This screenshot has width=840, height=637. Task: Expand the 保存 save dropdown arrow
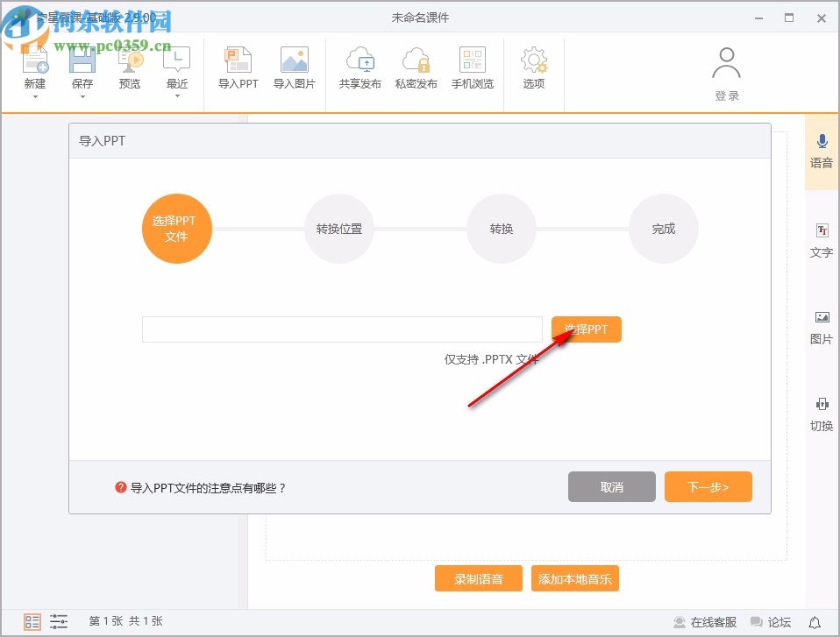tap(82, 96)
